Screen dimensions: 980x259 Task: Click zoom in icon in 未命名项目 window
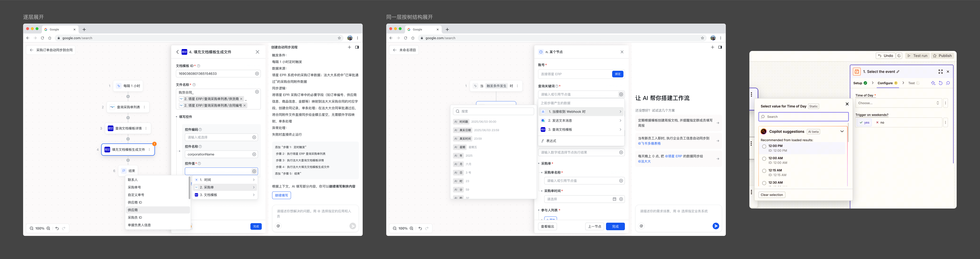tap(411, 229)
